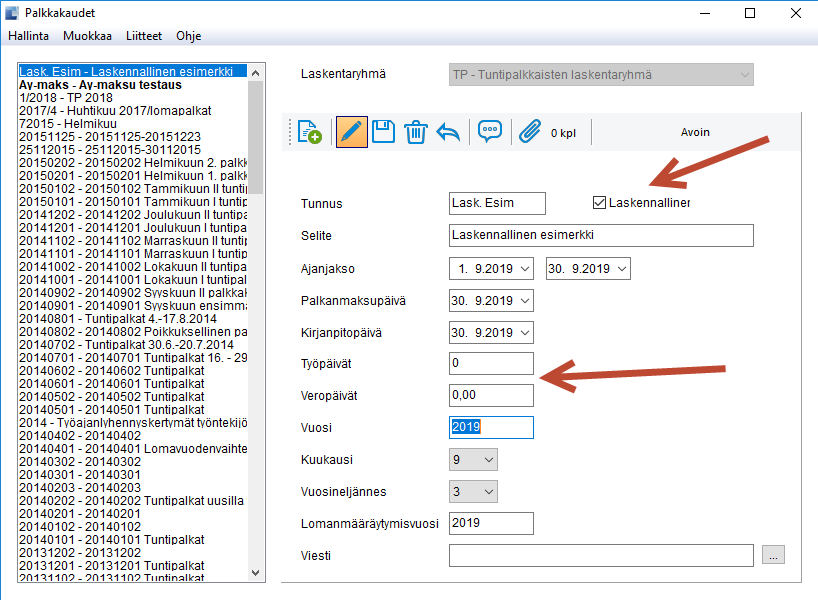Select '20140401 Lomavuodenvaihte' period row
818x600 pixels.
coord(133,449)
